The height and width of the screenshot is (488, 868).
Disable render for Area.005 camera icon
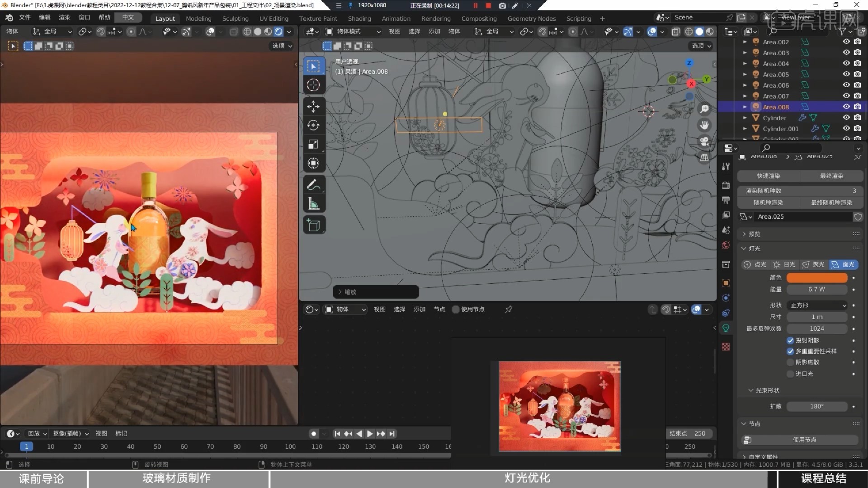click(x=857, y=74)
